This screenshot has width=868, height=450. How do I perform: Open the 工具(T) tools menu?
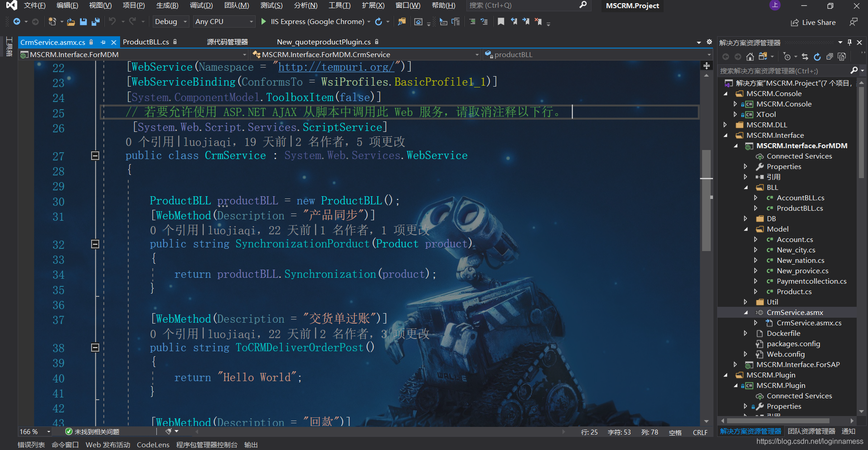[339, 5]
